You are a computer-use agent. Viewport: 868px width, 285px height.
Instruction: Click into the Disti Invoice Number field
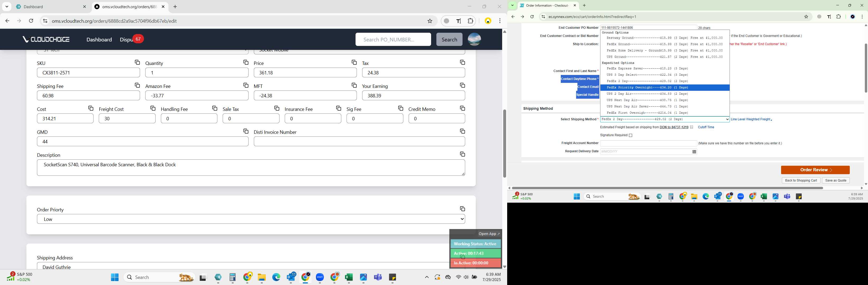(x=359, y=141)
